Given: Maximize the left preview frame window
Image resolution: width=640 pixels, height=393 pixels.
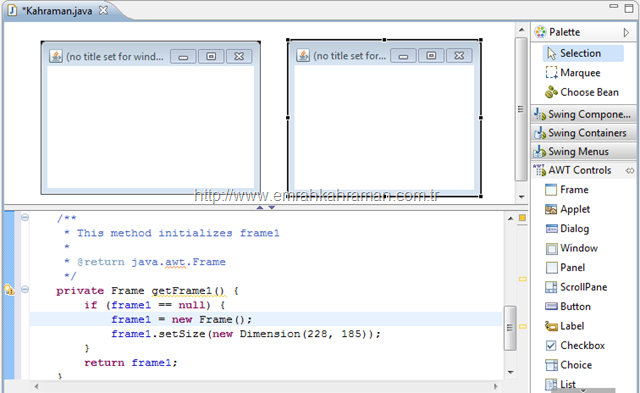Looking at the screenshot, I should 211,57.
